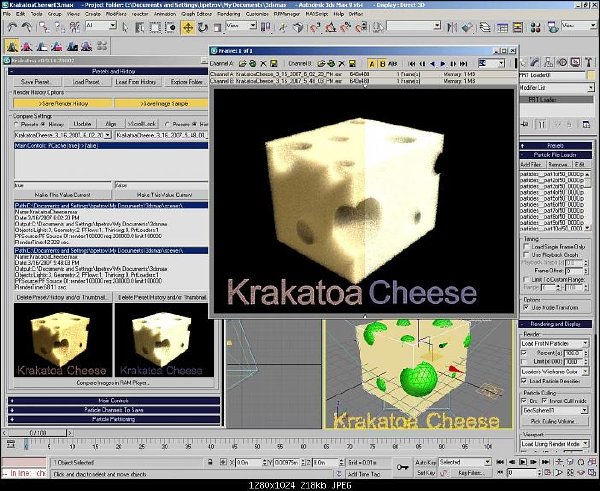This screenshot has width=600, height=491.
Task: Expand the Main Controls rollout
Action: coord(114,401)
